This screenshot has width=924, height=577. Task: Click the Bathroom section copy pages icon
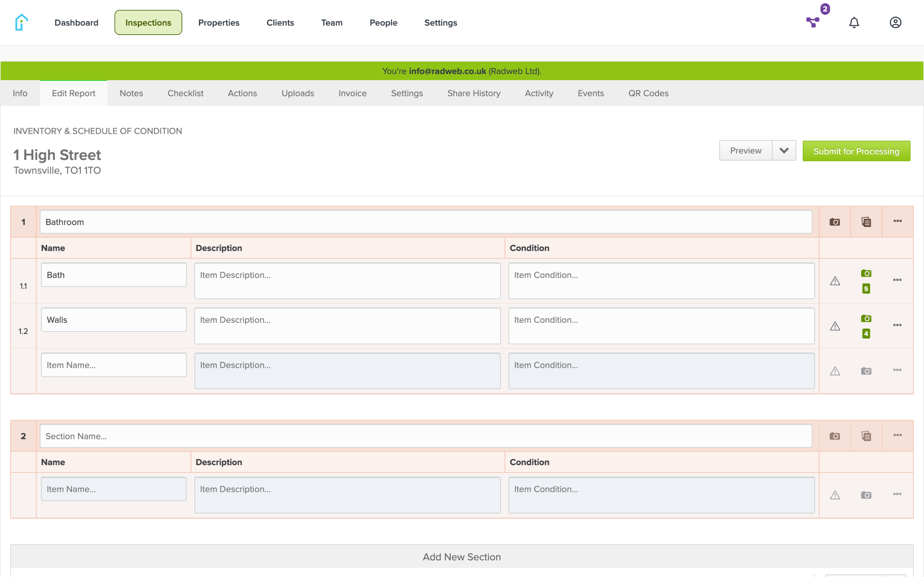pos(866,222)
